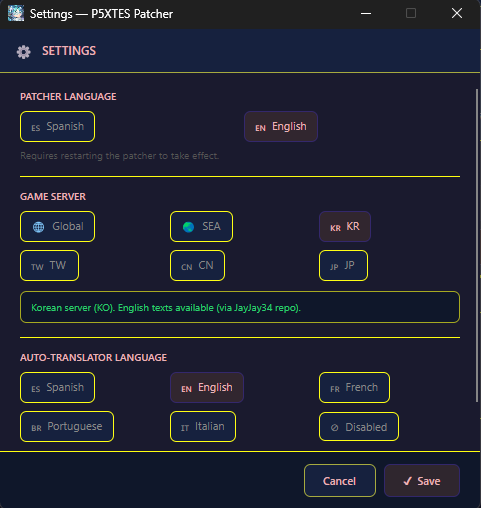The image size is (481, 508).
Task: Click the settings gear icon in header
Action: click(x=24, y=52)
